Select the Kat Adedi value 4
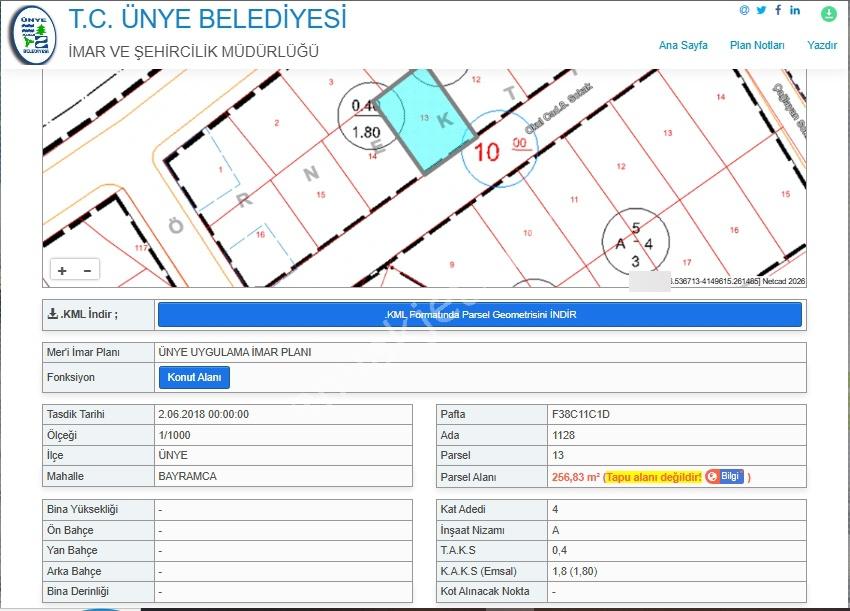This screenshot has width=850, height=611. pyautogui.click(x=555, y=509)
